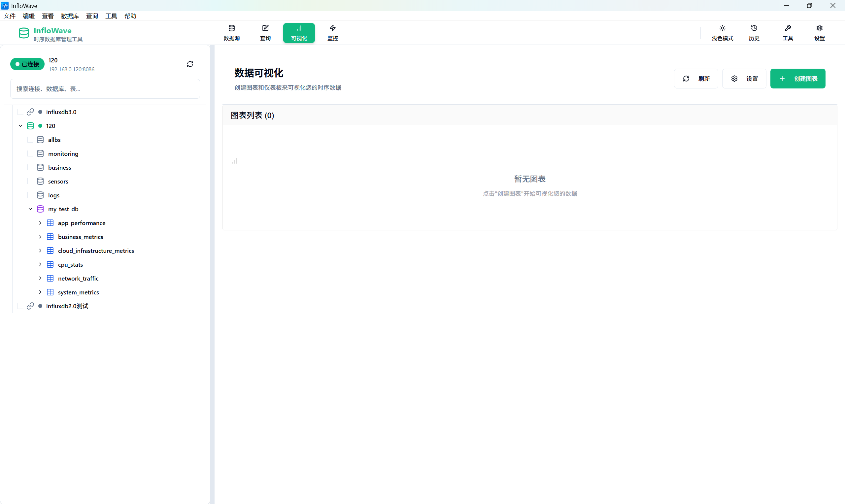Viewport: 845px width, 504px height.
Task: Open the 查看 menu
Action: pos(48,16)
